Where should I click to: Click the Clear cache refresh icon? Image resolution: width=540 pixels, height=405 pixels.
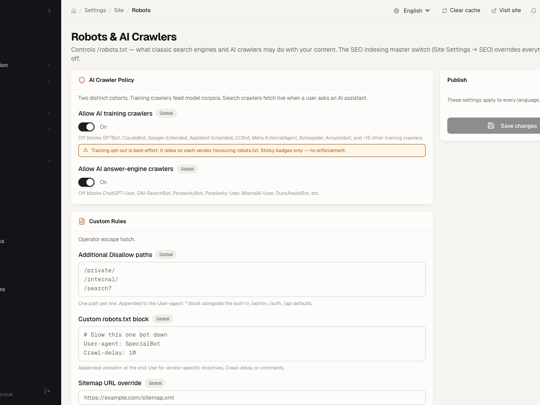tap(444, 11)
